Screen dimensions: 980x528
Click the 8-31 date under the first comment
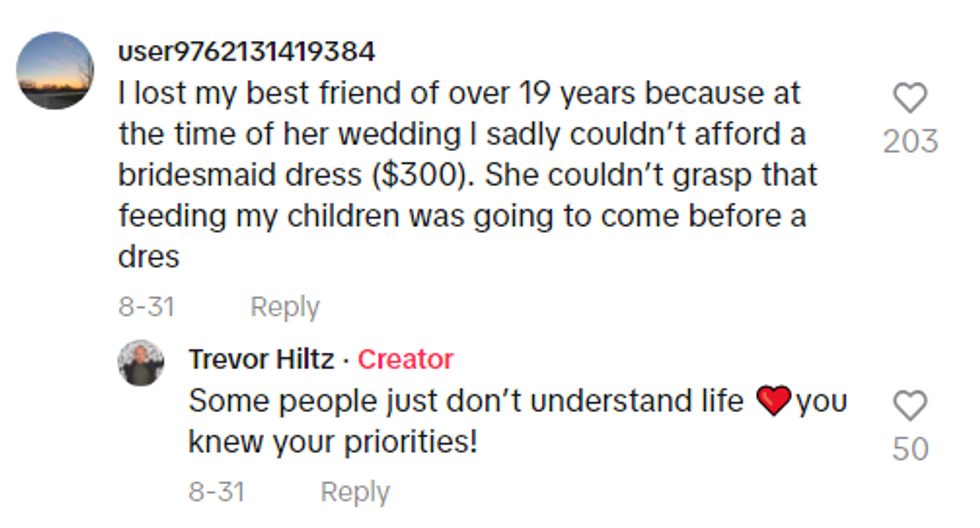click(146, 307)
